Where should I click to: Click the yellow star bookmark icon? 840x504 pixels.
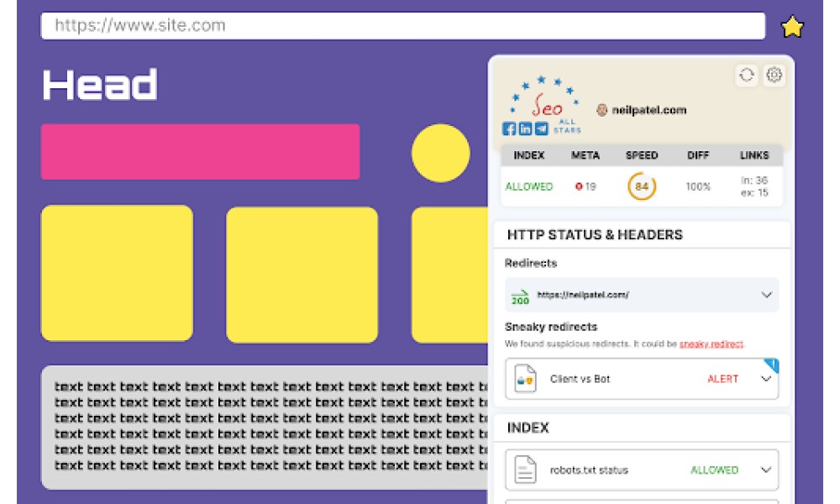792,27
